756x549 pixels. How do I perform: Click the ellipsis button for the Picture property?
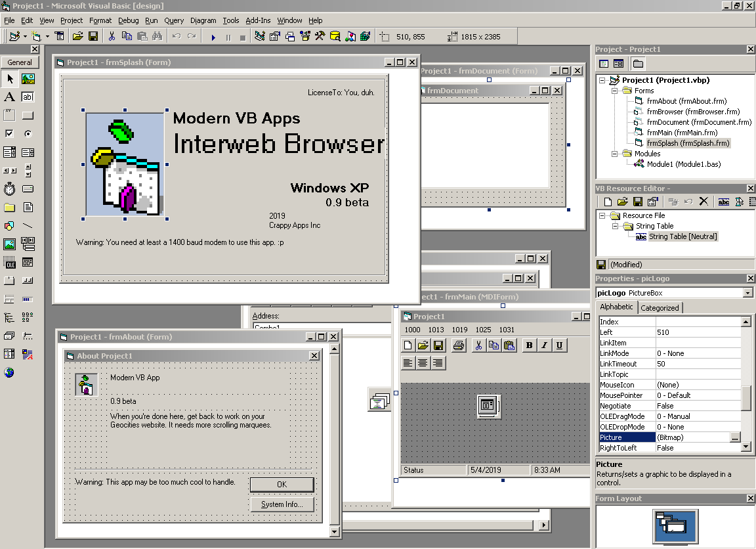coord(735,437)
